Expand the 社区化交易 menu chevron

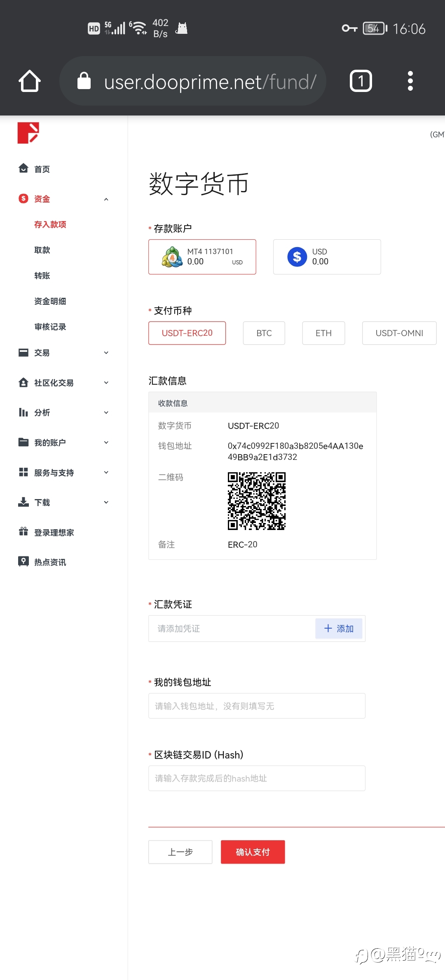106,383
